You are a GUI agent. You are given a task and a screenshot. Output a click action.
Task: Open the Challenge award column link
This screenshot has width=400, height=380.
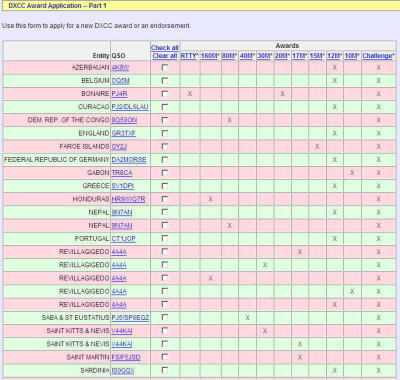tap(378, 56)
